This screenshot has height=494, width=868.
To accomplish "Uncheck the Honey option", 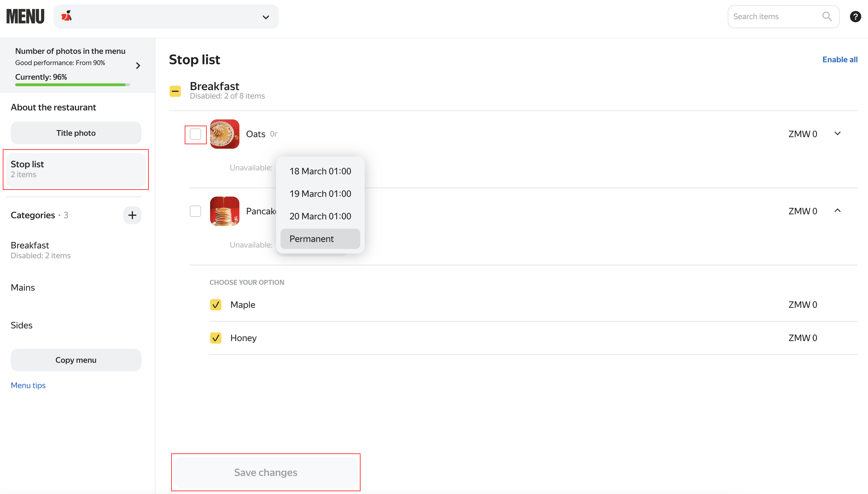I will (x=216, y=338).
